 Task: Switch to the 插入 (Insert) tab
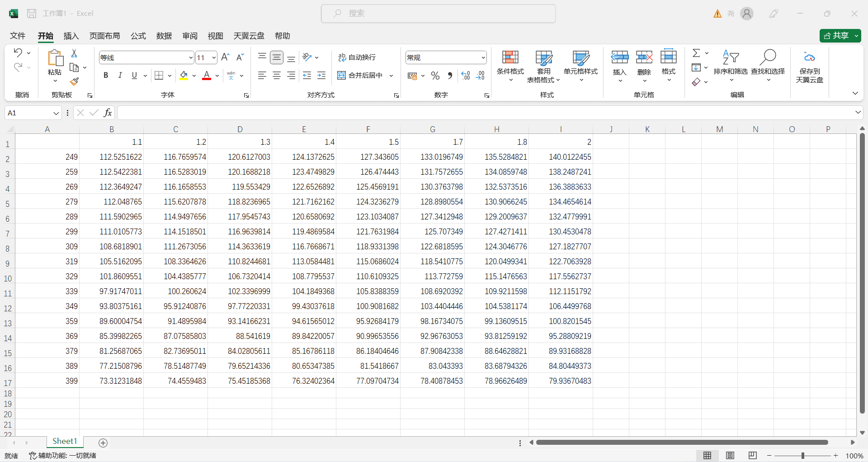coord(71,36)
